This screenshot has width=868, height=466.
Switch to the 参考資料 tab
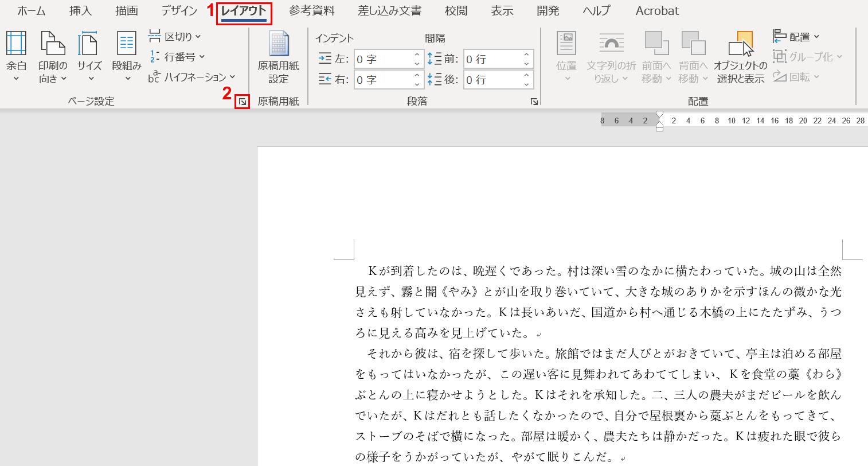point(312,10)
